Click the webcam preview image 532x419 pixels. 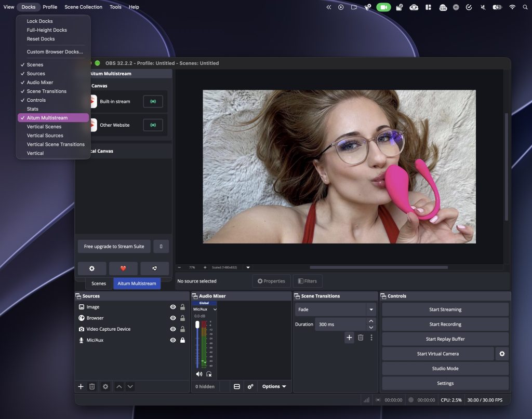(x=339, y=167)
